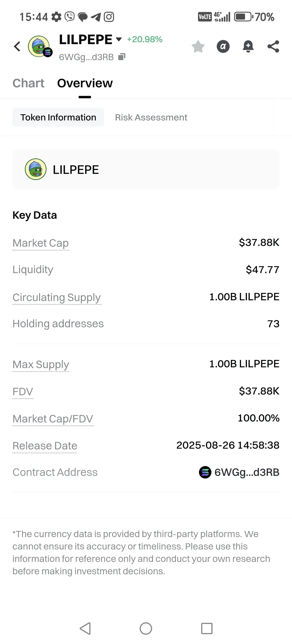Add LILPEPE to favorites with star icon
The height and width of the screenshot is (644, 292).
(x=198, y=47)
